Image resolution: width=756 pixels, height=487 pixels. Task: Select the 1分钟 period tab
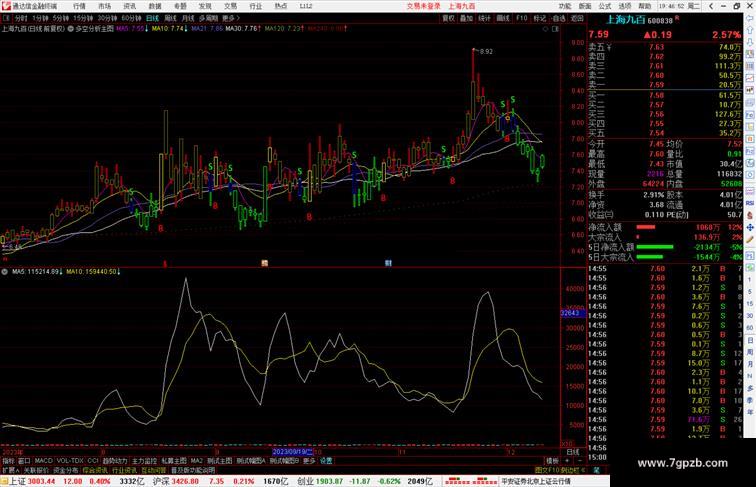click(x=40, y=18)
